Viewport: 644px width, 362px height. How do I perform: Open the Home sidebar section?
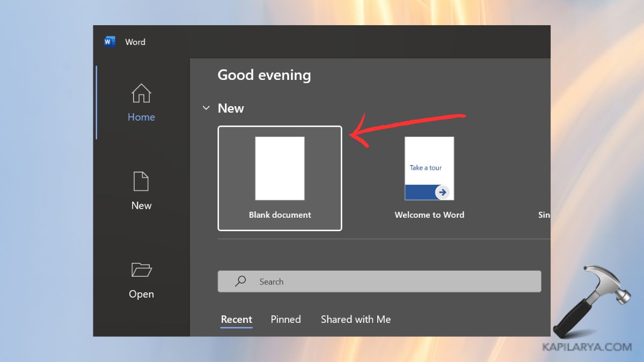click(141, 102)
